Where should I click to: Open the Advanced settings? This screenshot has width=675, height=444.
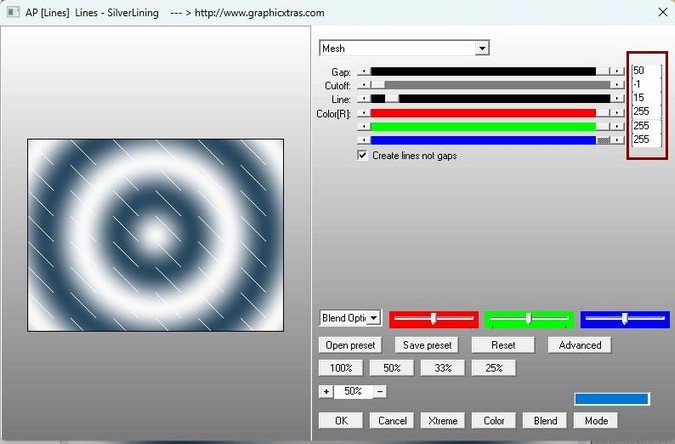(580, 345)
